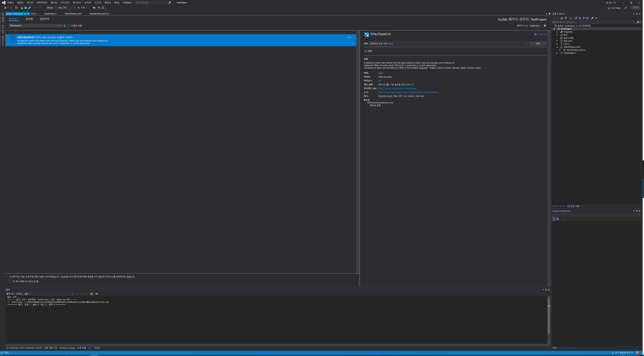Open the ReportAbuse link
Screen dimensions: 644x356
pyautogui.click(x=408, y=92)
